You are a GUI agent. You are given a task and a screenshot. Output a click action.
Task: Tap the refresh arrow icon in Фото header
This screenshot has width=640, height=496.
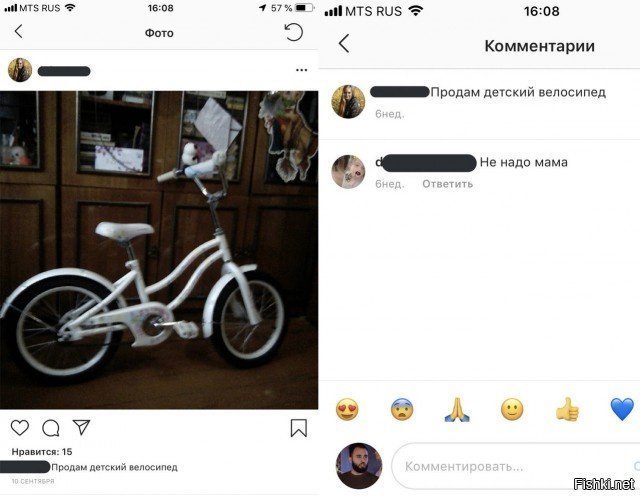click(x=293, y=32)
